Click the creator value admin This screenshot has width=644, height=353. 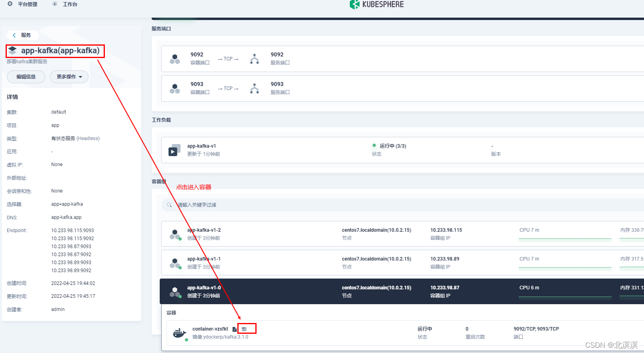pos(58,309)
